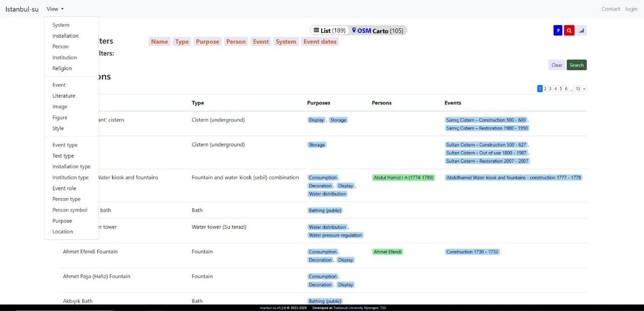This screenshot has height=311, width=644.
Task: Expand the Name filter
Action: (x=159, y=42)
